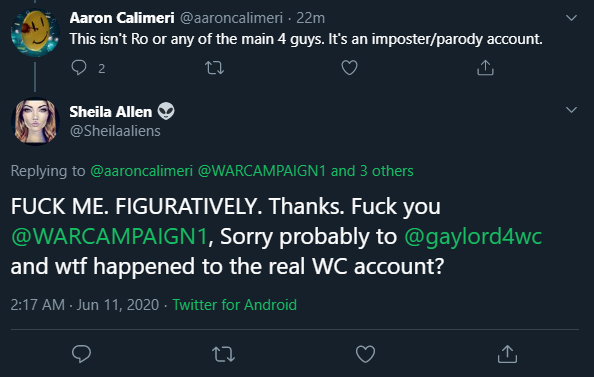The image size is (594, 377).
Task: Like Sheila Allen's tweet
Action: (365, 354)
